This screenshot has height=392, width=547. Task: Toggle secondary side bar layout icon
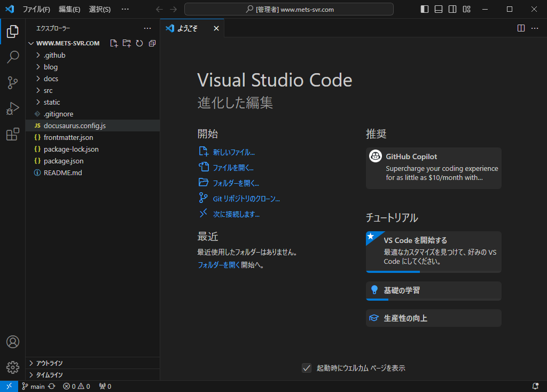tap(452, 10)
